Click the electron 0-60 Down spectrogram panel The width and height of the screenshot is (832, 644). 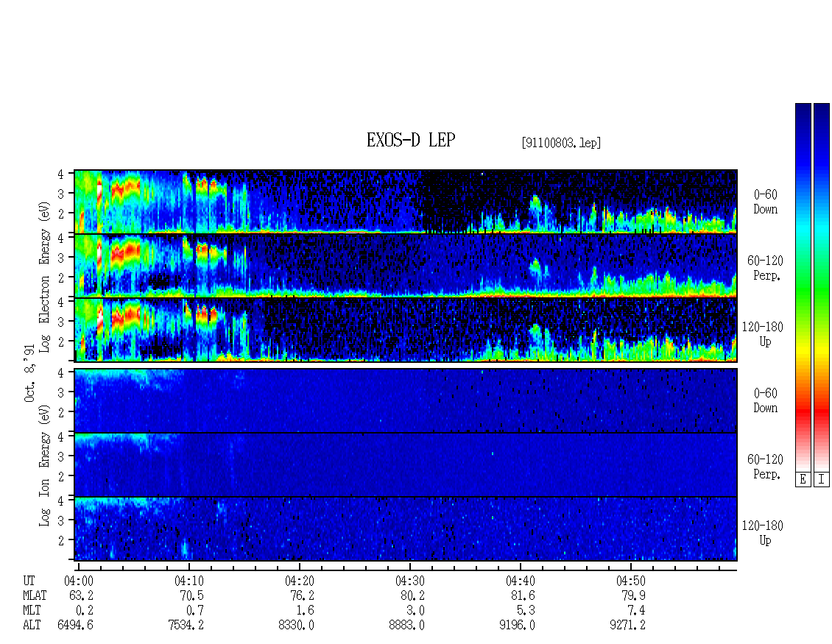point(406,202)
